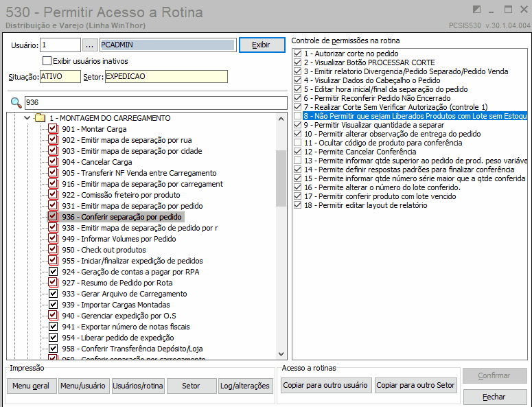
Task: Select 922 Comissão freteiro por produto
Action: click(x=121, y=195)
